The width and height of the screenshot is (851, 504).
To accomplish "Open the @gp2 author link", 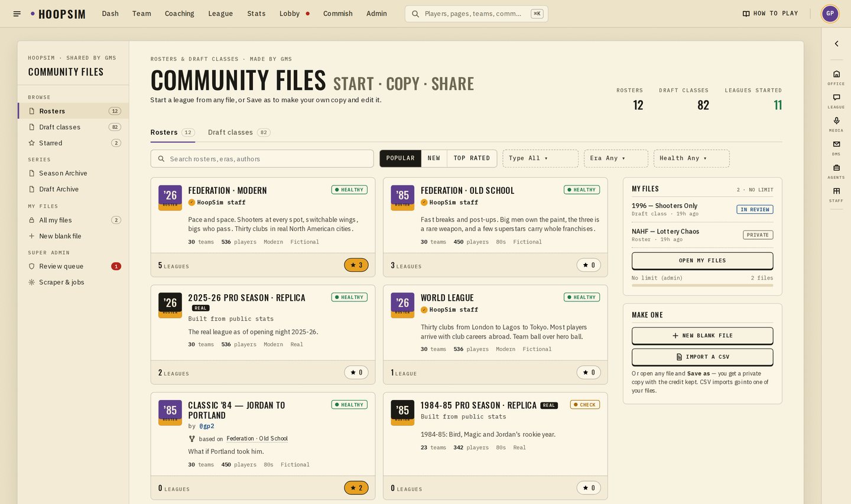I will 206,426.
